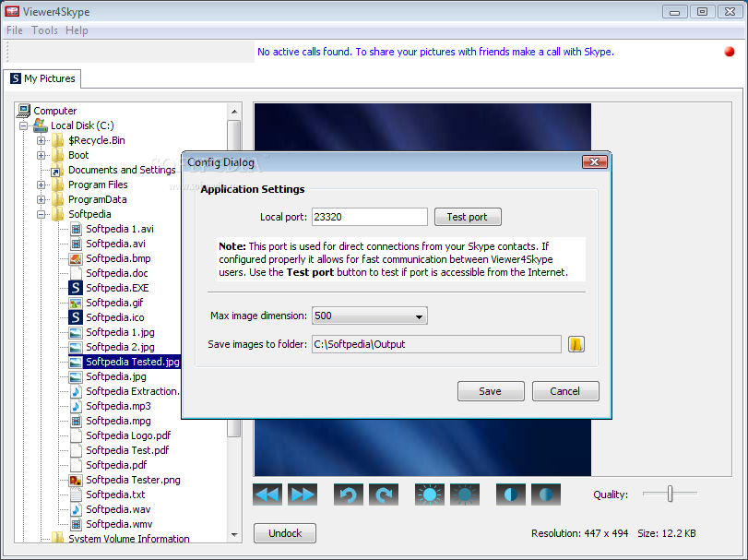Cancel the Config Dialog
This screenshot has width=748, height=560.
[565, 391]
